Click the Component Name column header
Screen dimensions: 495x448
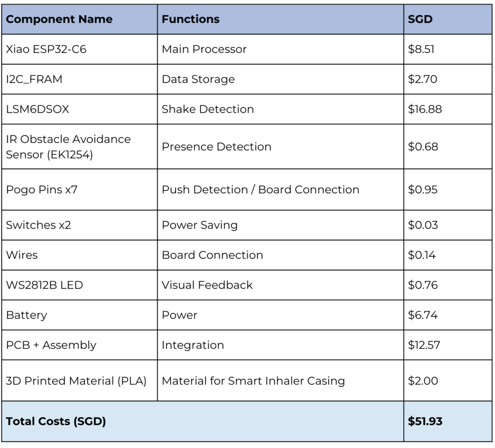point(59,19)
